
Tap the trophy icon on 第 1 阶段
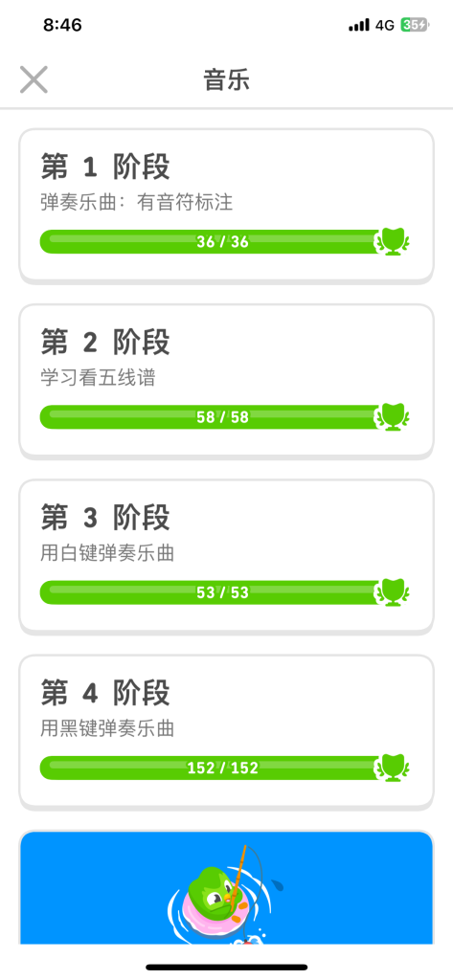tap(393, 241)
